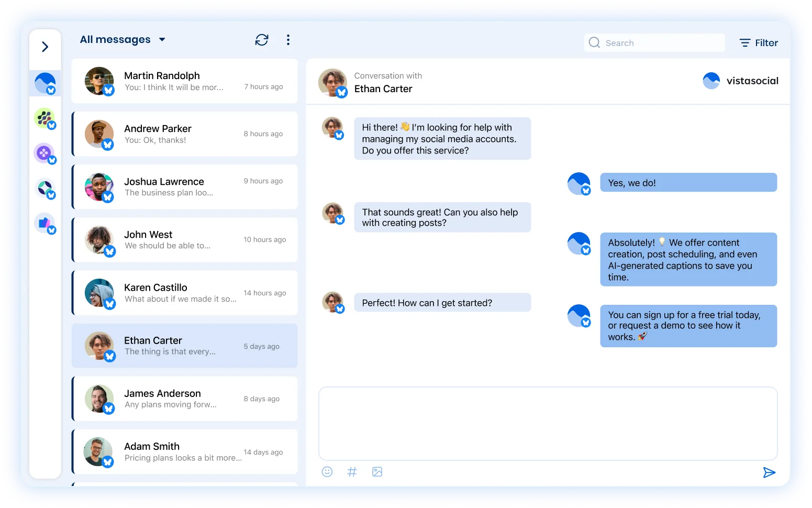
Task: Click inside the message reply box
Action: [548, 423]
